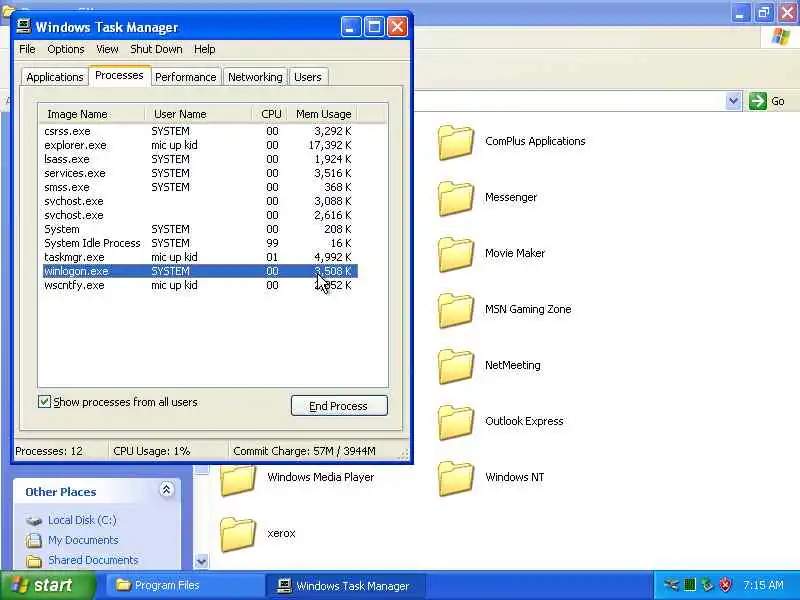The image size is (800, 600).
Task: Open the Help menu in Task Manager
Action: [205, 49]
